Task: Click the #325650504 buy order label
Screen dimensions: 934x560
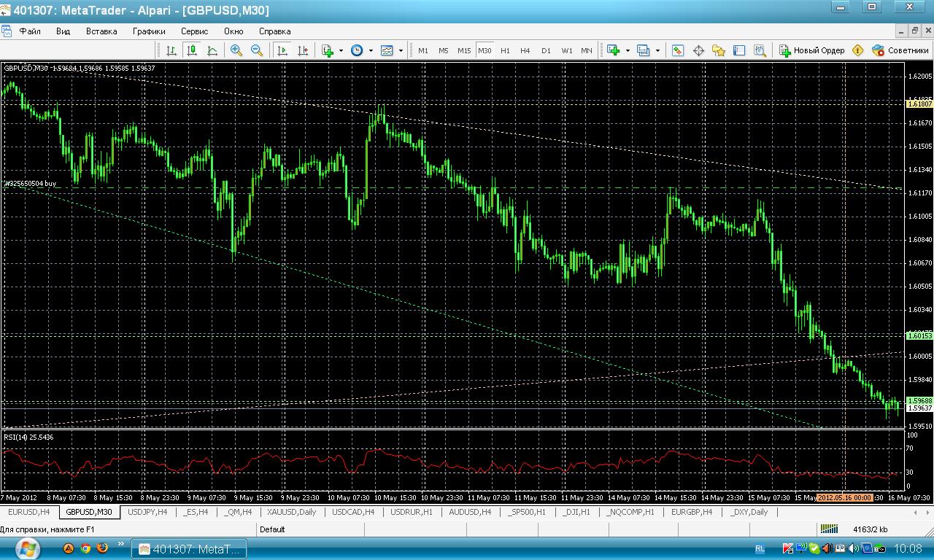Action: (x=31, y=184)
